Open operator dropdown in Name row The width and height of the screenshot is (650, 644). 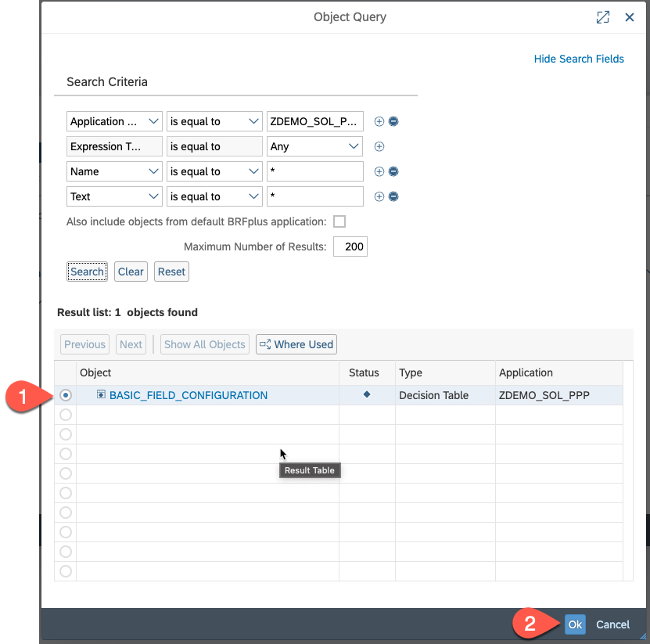coord(253,171)
